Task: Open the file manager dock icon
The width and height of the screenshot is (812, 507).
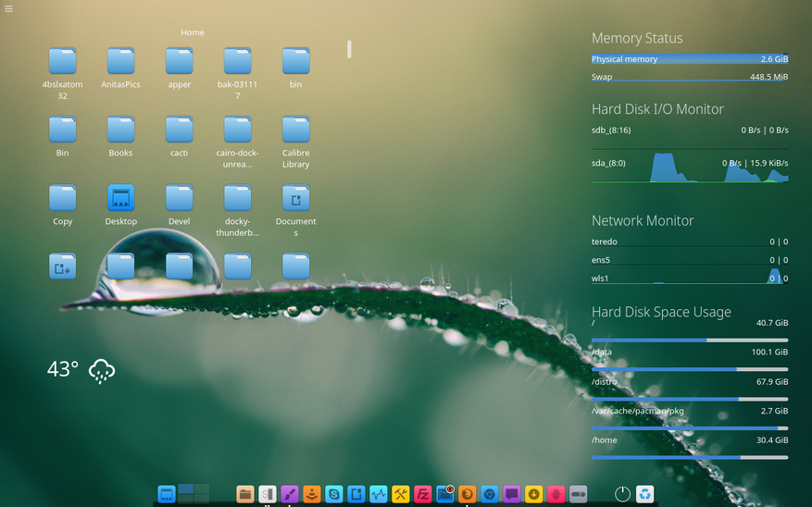Action: pyautogui.click(x=245, y=494)
